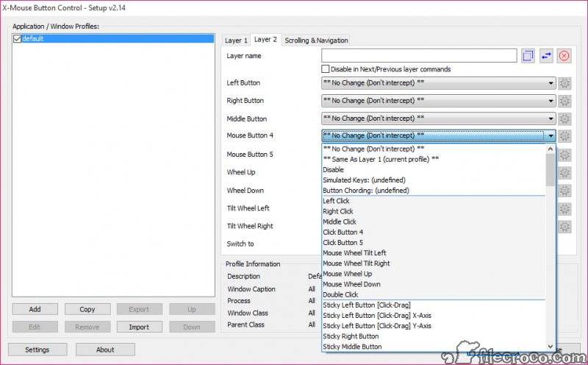This screenshot has height=365, width=588.
Task: Select Mouse Wheel Tilt Right option
Action: pyautogui.click(x=434, y=263)
